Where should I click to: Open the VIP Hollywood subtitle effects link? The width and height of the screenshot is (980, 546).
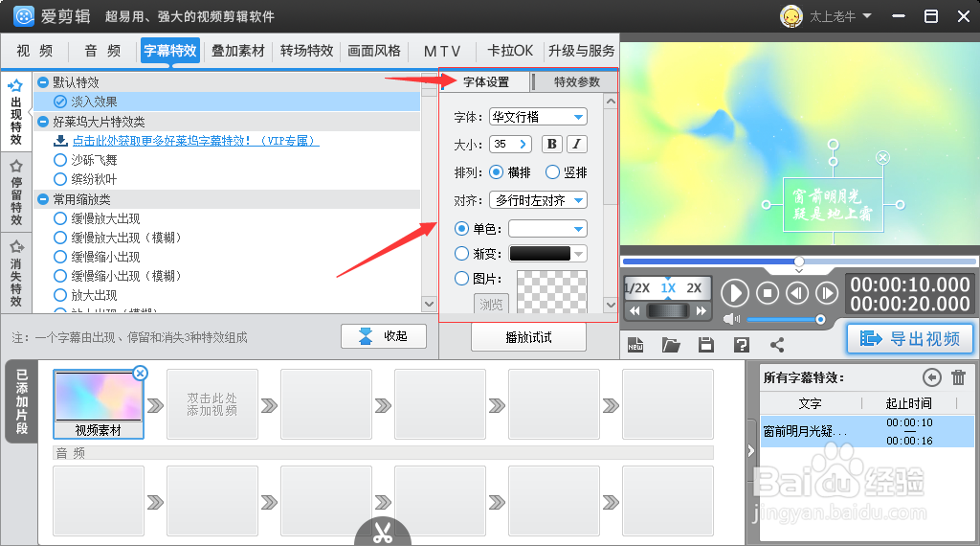coord(195,141)
